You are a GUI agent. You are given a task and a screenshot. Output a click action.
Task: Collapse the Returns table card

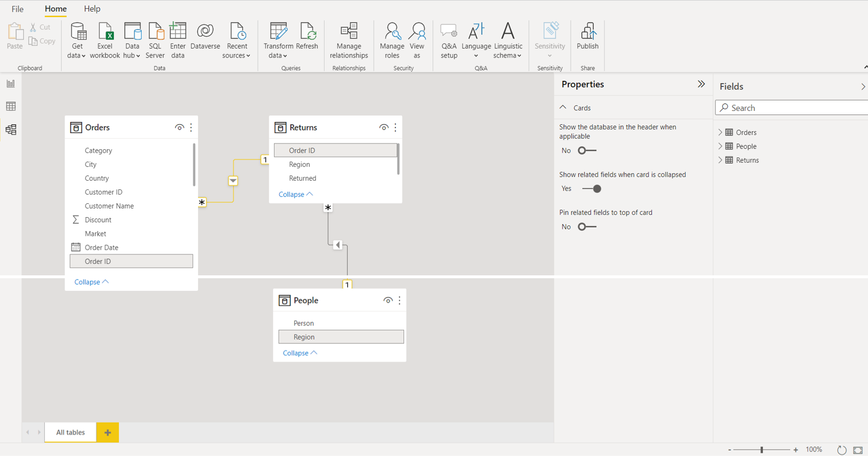pos(296,194)
